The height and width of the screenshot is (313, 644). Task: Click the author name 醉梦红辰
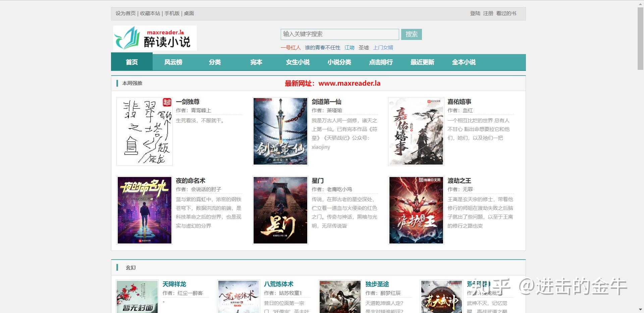tap(391, 293)
